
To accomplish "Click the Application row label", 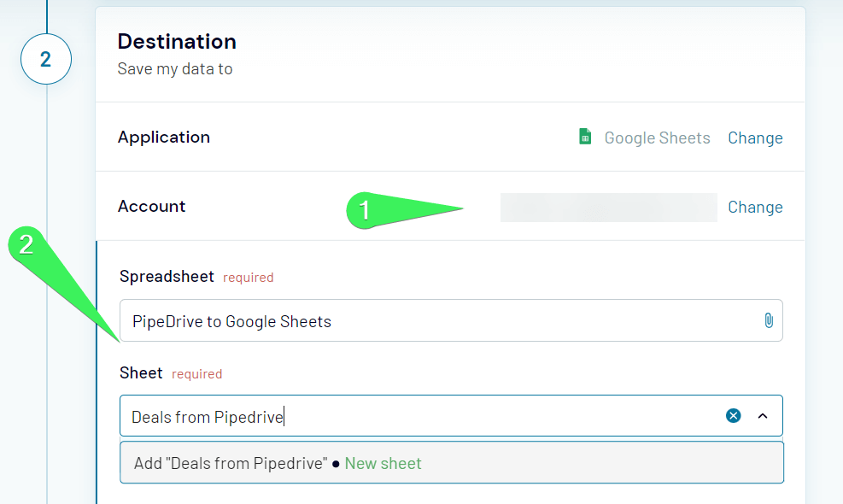I will click(163, 137).
